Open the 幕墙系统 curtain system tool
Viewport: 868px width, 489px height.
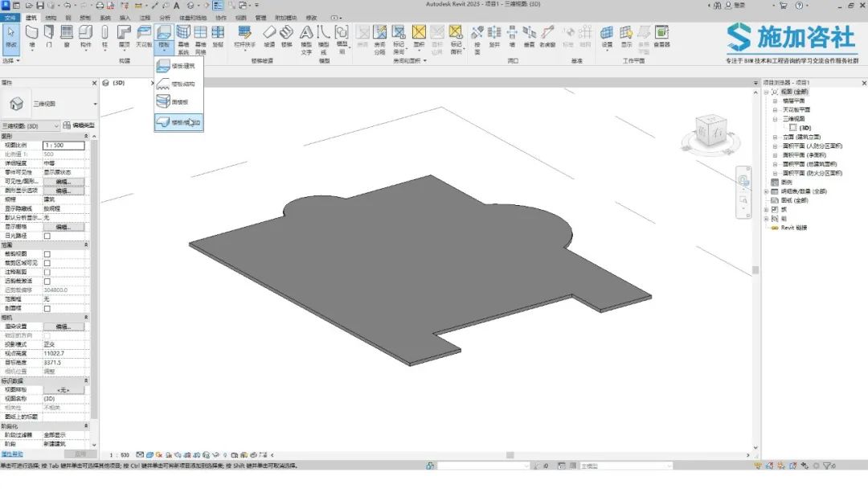[x=183, y=39]
